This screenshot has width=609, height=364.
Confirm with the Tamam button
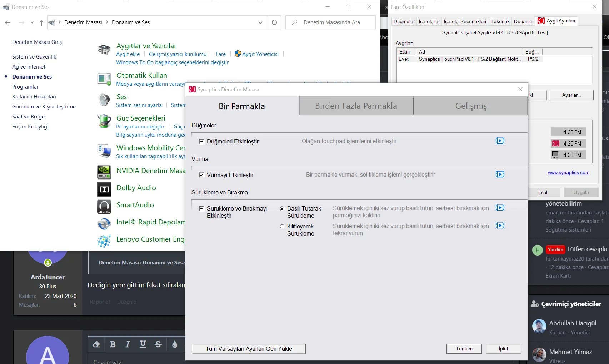[x=464, y=349]
